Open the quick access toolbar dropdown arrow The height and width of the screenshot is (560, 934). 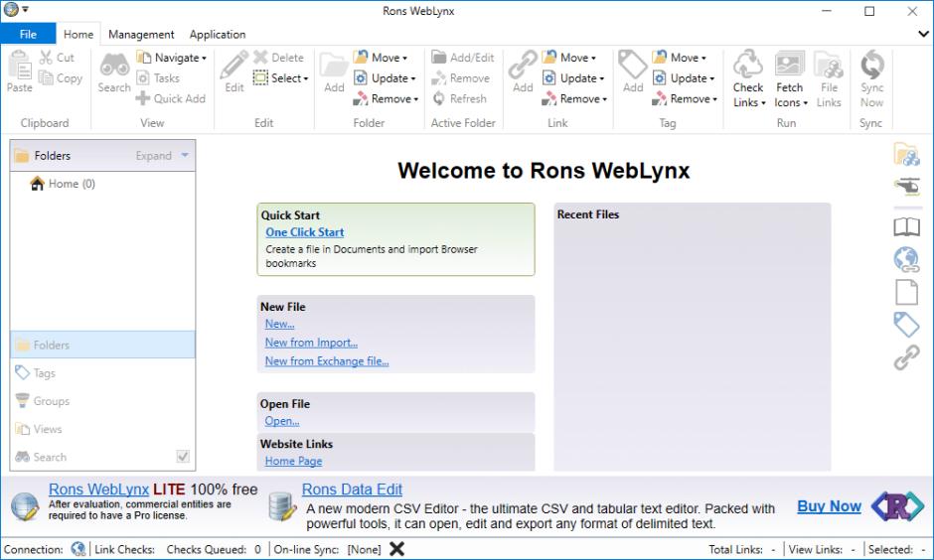[25, 9]
